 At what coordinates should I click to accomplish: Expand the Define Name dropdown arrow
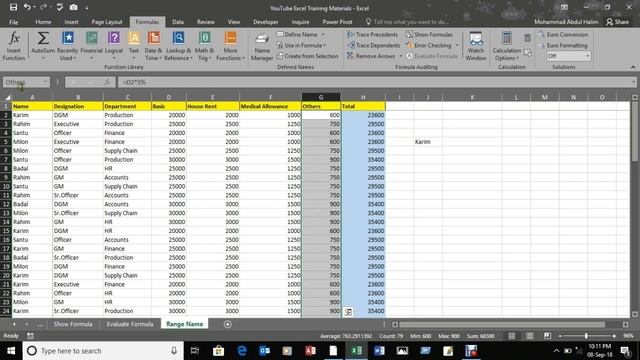coord(323,35)
